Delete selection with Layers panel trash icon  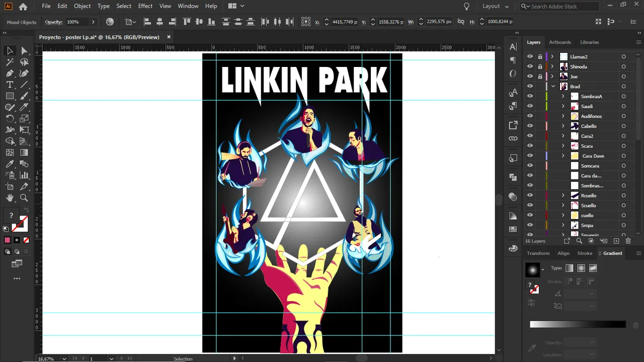(628, 241)
